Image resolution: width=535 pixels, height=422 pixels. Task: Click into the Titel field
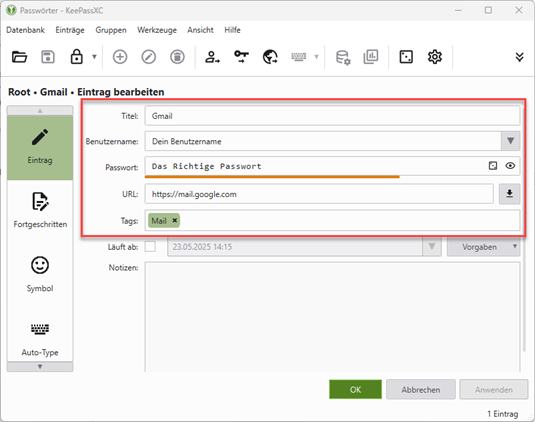(332, 116)
